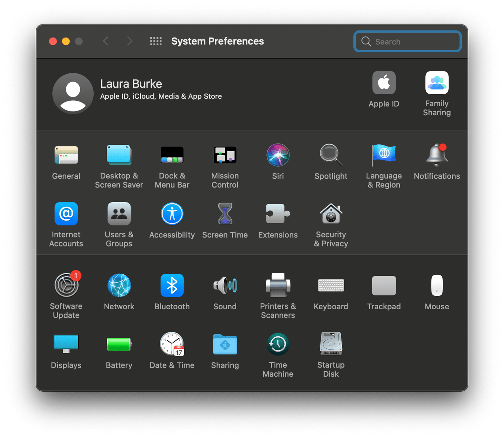Click the Apple ID, iCloud, Media & App Store text
Image resolution: width=504 pixels, height=439 pixels.
(161, 96)
